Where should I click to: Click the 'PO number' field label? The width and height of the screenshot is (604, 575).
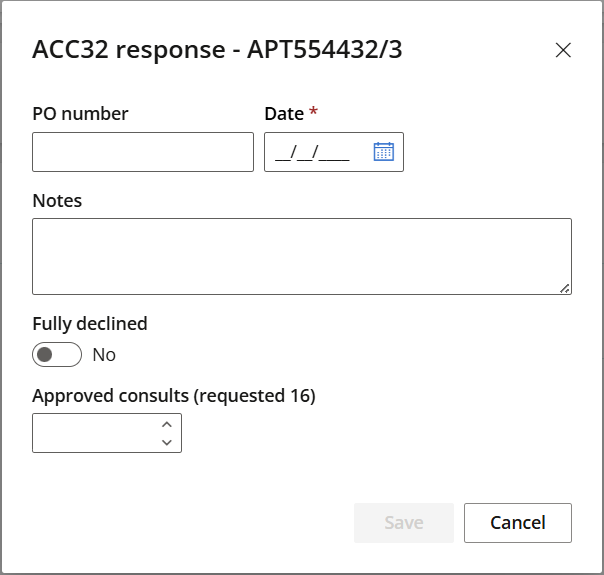click(x=81, y=114)
